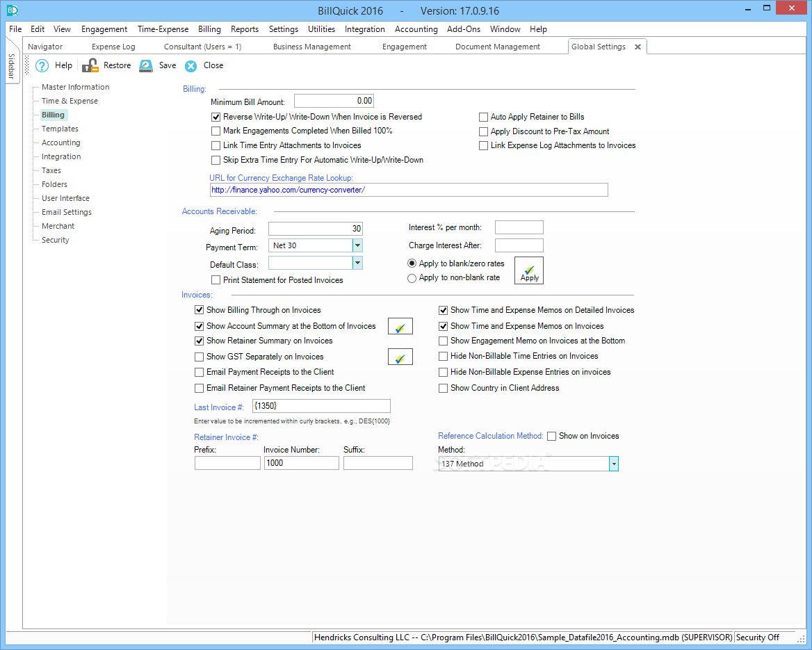
Task: Close the Global Settings tab with X
Action: [638, 47]
